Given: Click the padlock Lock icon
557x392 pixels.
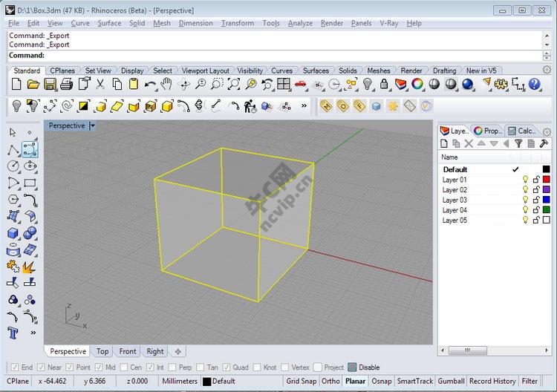Looking at the screenshot, I should click(384, 85).
